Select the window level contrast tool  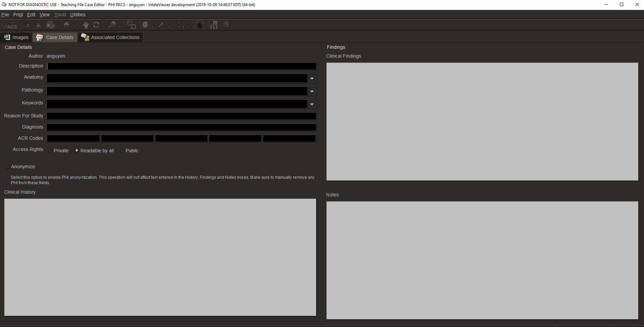[x=67, y=25]
